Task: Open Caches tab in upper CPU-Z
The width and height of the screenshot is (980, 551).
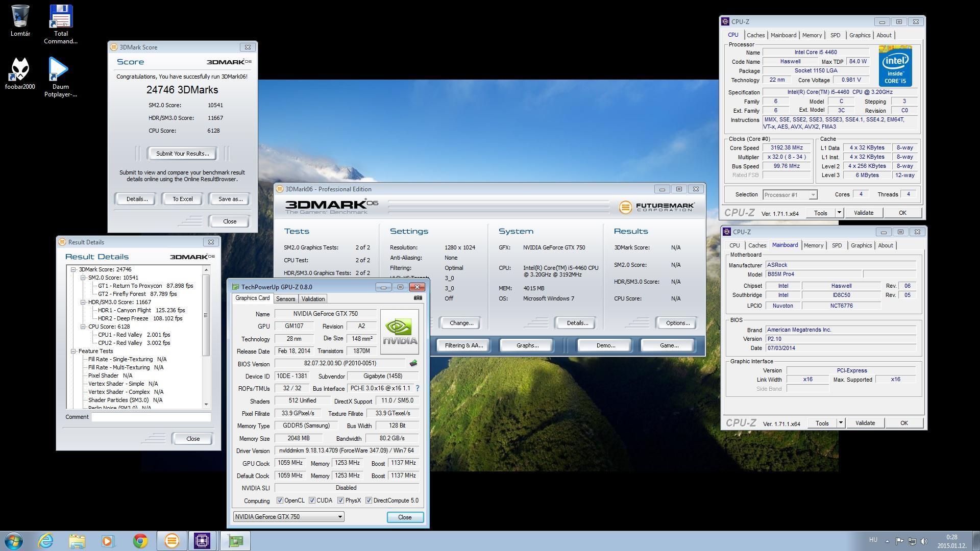Action: click(x=755, y=35)
